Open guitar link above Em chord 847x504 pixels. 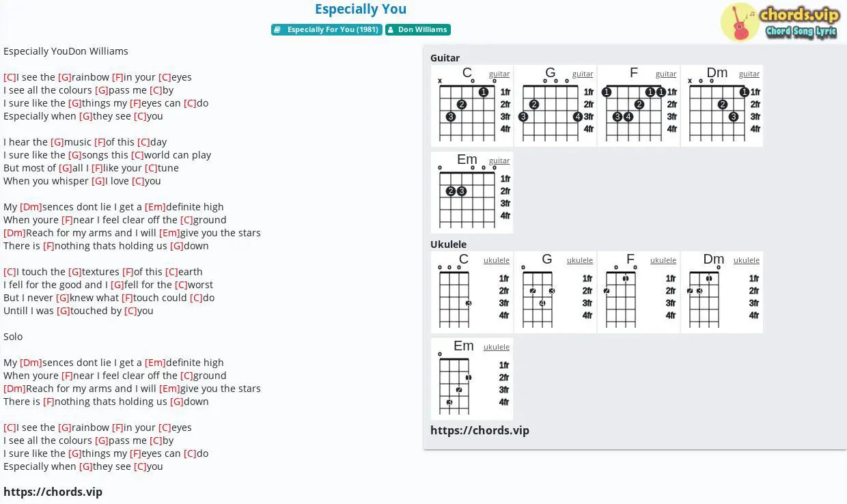pos(499,160)
